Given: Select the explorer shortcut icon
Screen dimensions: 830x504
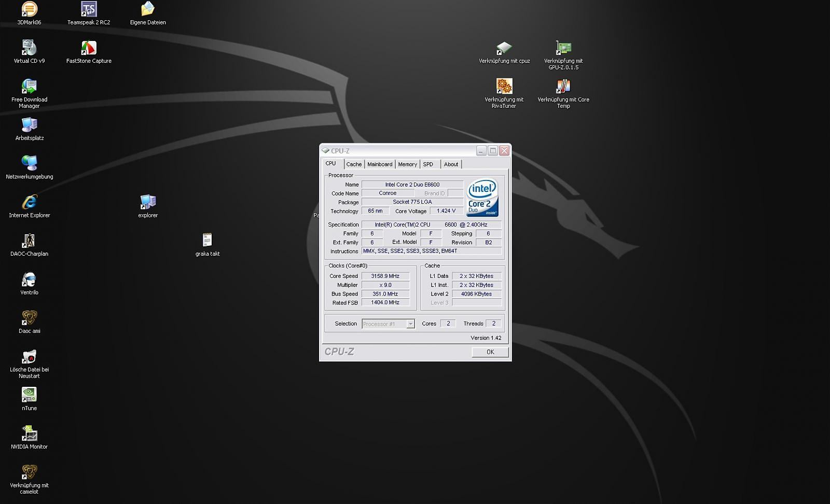Looking at the screenshot, I should tap(148, 202).
